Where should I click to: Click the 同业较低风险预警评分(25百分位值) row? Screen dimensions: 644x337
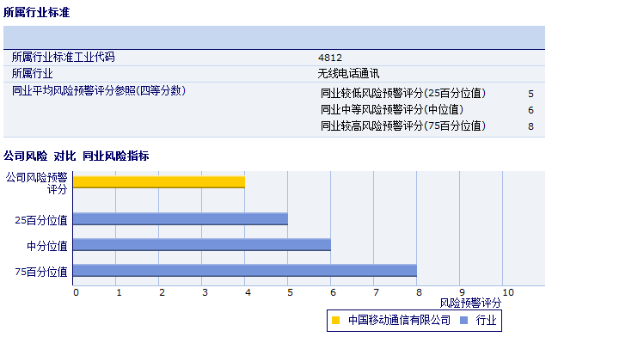pos(427,94)
